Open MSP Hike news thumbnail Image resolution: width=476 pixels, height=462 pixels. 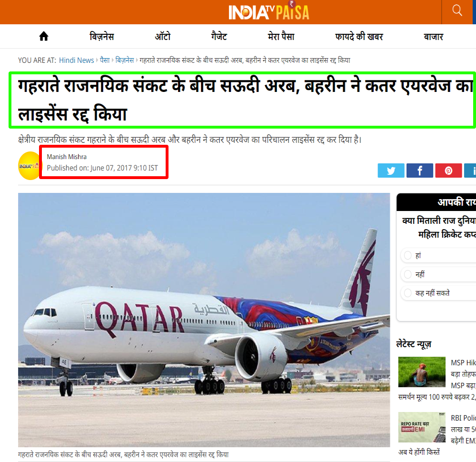pos(422,372)
